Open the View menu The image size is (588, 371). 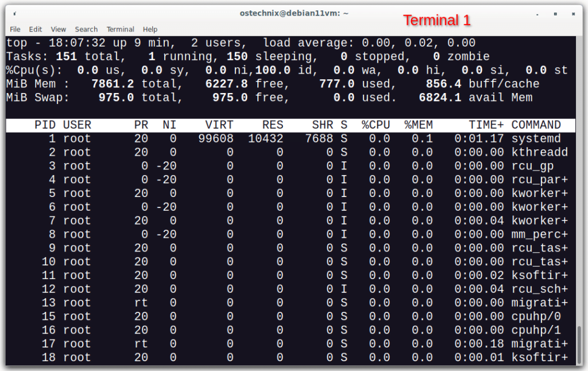pyautogui.click(x=58, y=29)
